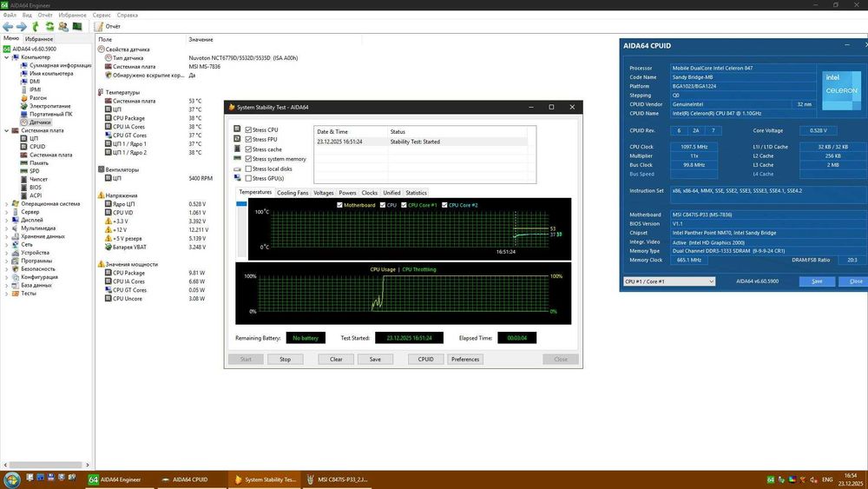Collapse the Системная плата tree node
The width and height of the screenshot is (868, 489).
7,130
